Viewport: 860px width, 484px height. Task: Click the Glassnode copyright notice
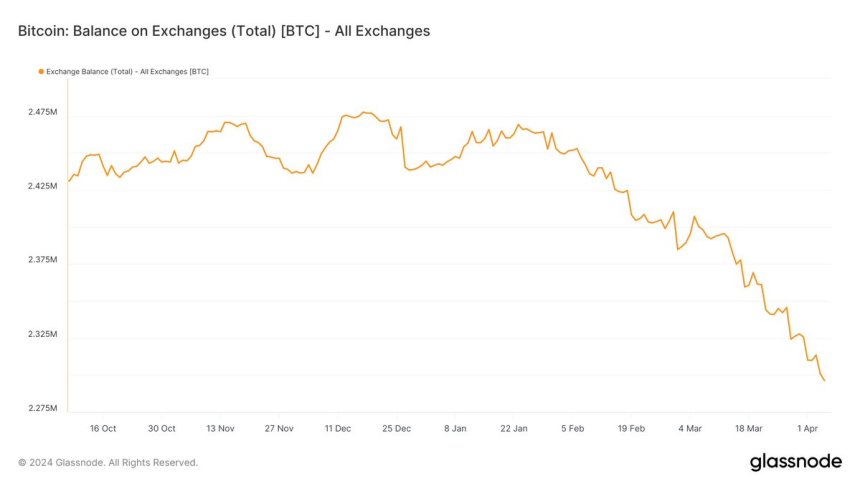[108, 463]
